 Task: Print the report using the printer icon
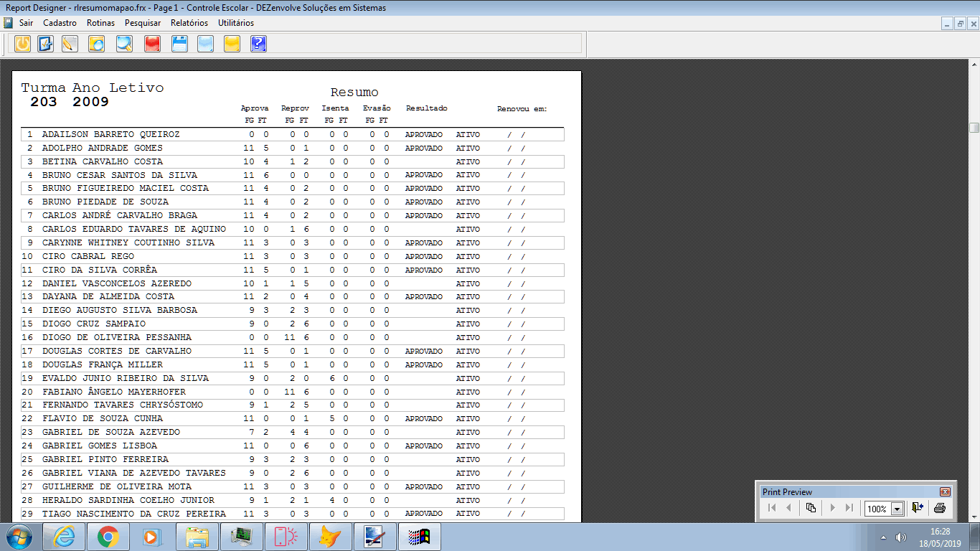pos(940,508)
